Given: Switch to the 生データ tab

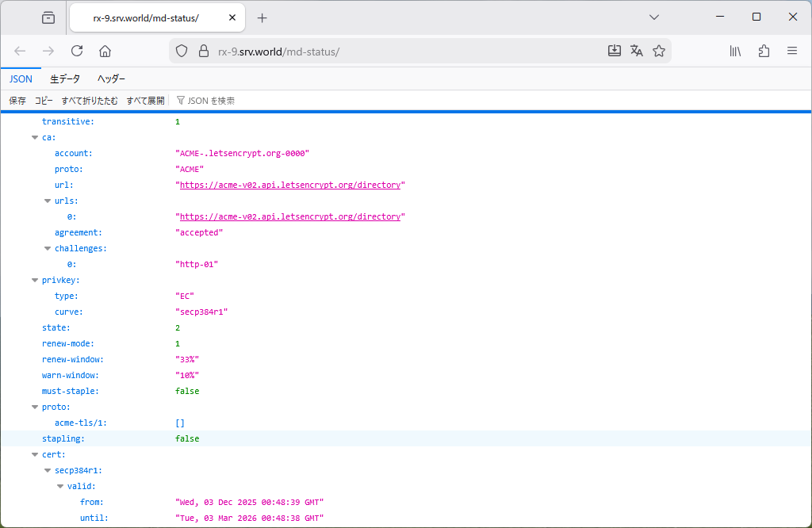Looking at the screenshot, I should point(65,79).
